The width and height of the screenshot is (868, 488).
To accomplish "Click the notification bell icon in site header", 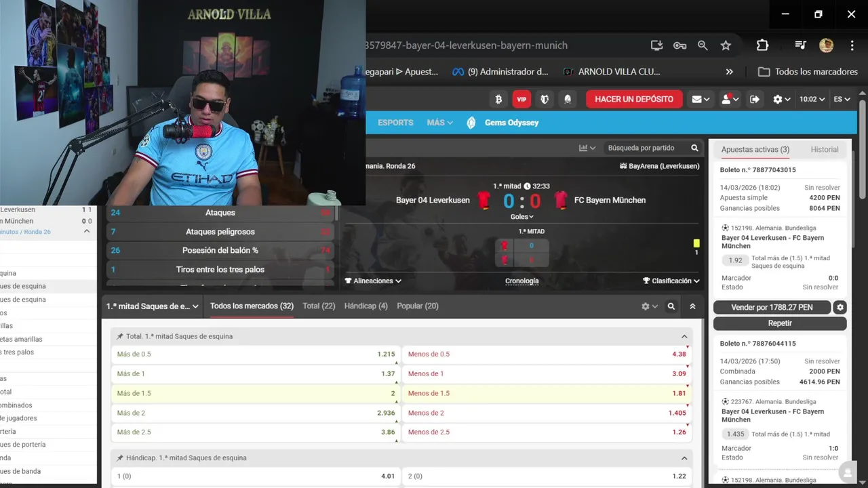I will click(x=568, y=99).
